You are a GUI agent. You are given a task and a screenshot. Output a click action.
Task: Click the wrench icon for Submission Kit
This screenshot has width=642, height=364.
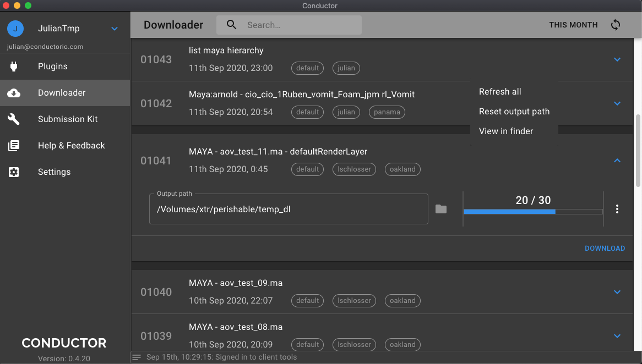14,119
